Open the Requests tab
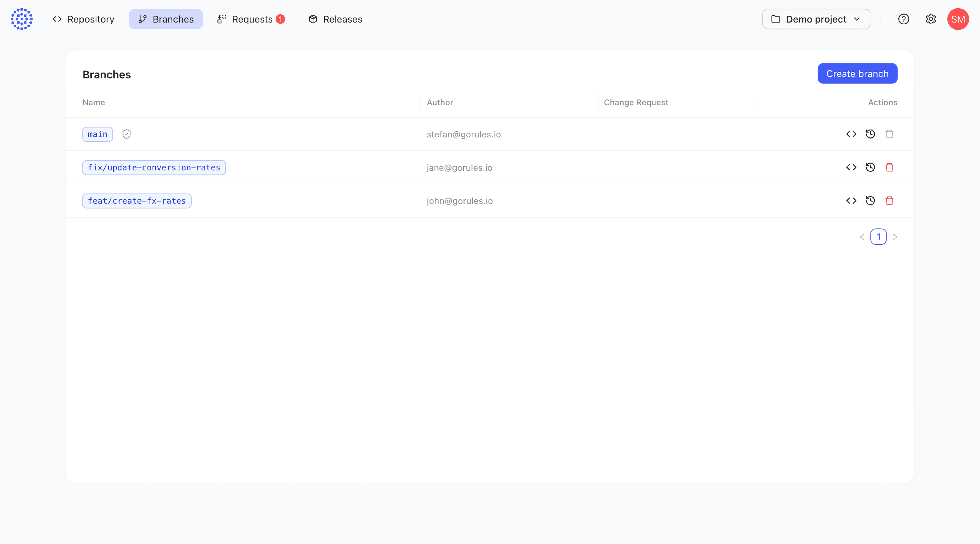The width and height of the screenshot is (980, 544). click(251, 19)
